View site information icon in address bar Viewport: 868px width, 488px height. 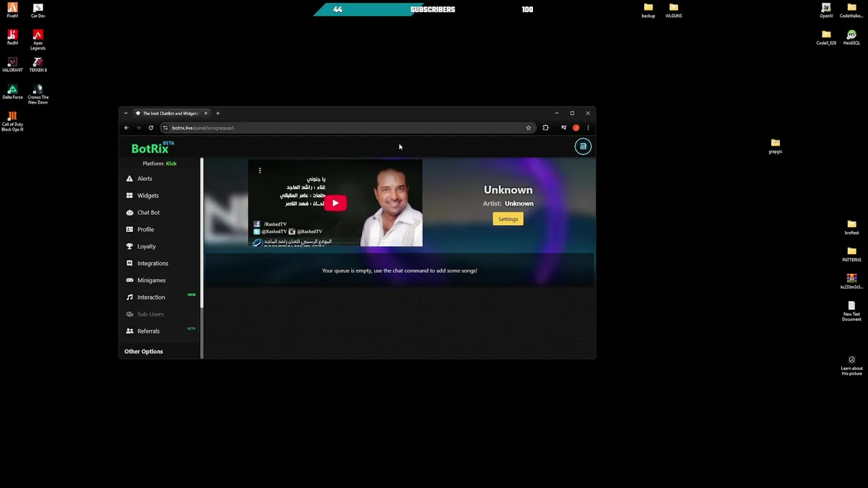pos(165,127)
